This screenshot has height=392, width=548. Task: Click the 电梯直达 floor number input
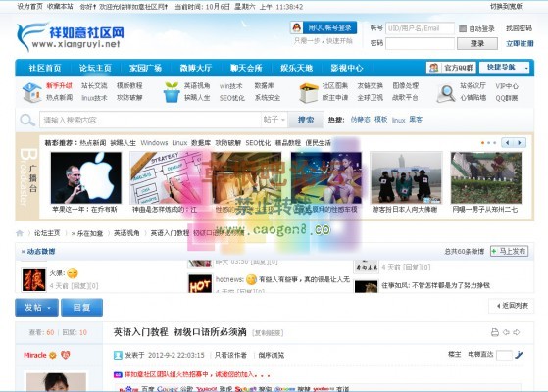tap(504, 355)
